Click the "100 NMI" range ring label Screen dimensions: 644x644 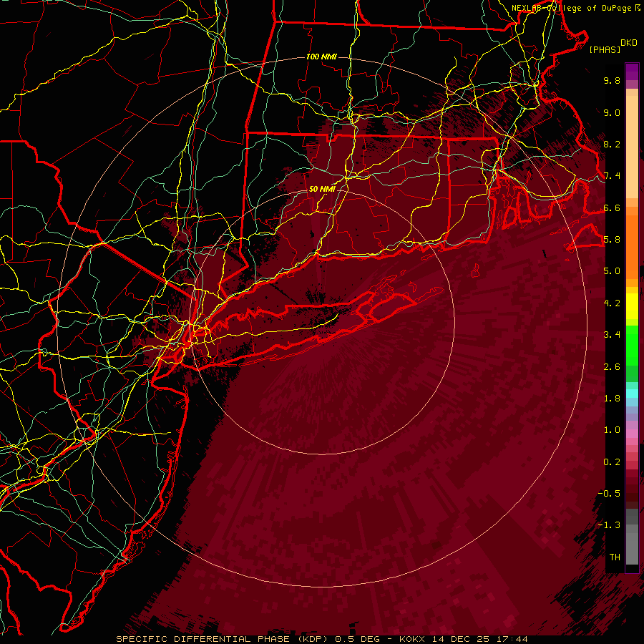pyautogui.click(x=321, y=57)
